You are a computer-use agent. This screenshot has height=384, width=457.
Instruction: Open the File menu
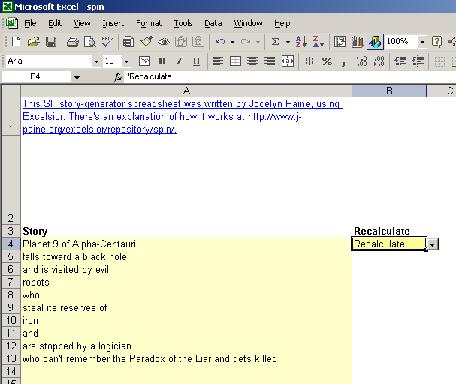tap(30, 23)
